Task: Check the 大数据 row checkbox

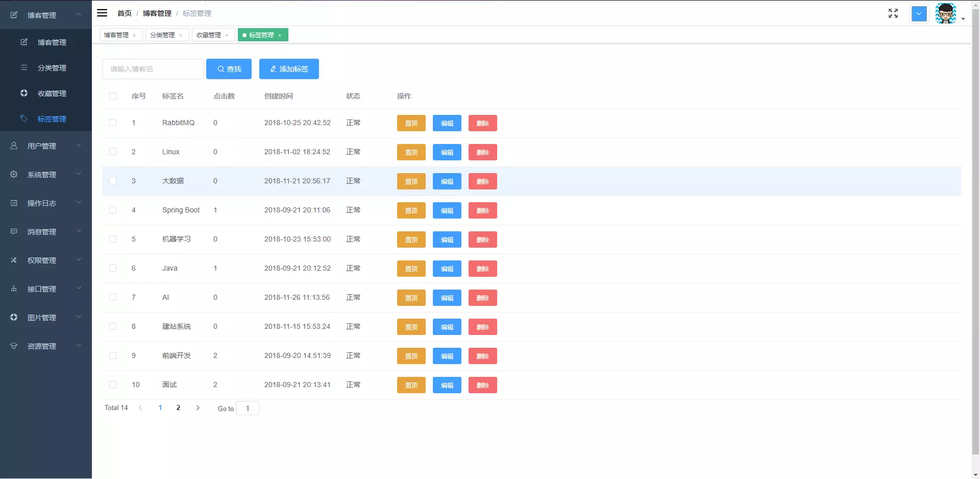Action: click(113, 181)
